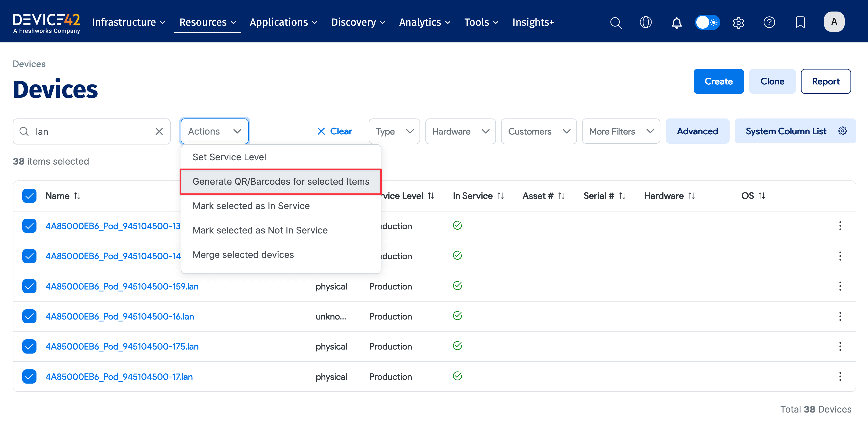Choose Merge selected devices option

click(x=243, y=255)
